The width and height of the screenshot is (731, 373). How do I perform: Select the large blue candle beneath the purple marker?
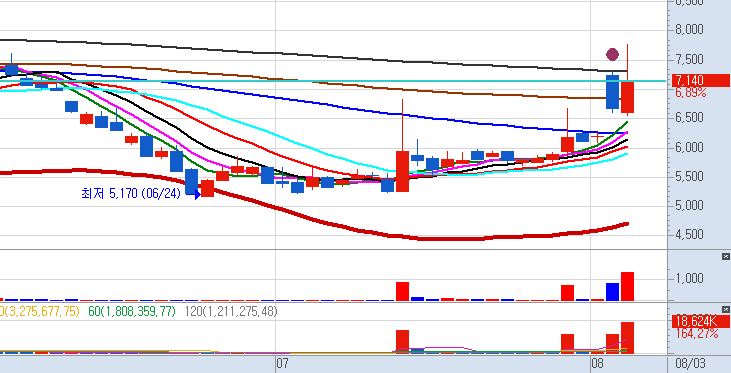[612, 92]
